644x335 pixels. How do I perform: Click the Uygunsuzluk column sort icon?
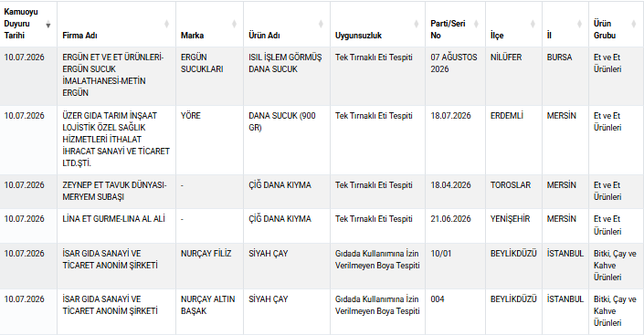(x=416, y=25)
